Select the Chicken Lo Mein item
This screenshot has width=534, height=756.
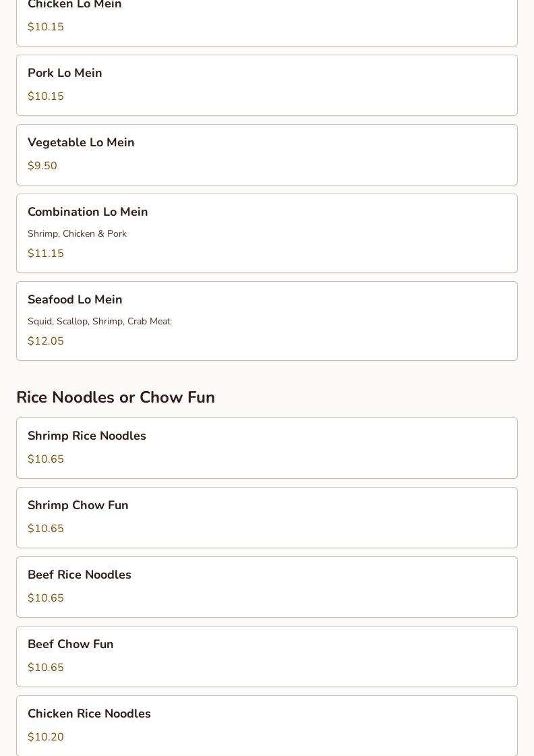pos(267,23)
